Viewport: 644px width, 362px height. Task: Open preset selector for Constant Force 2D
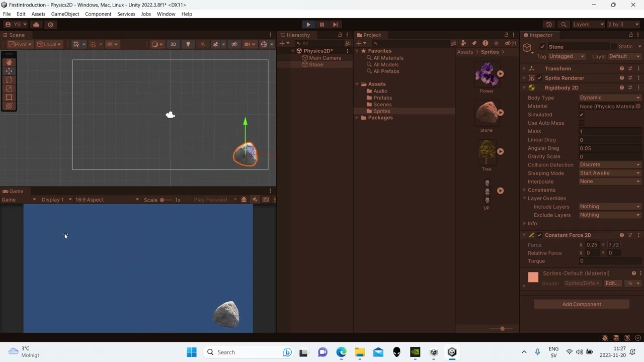point(630,235)
